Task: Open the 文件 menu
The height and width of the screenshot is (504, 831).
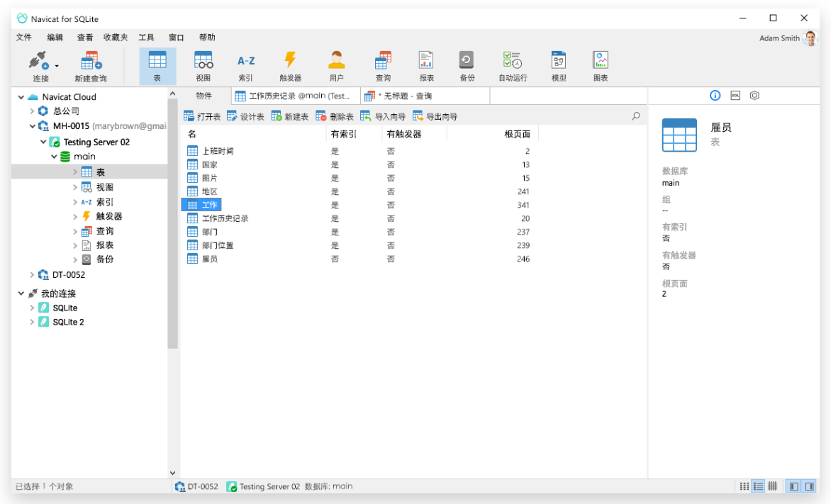Action: pyautogui.click(x=24, y=37)
